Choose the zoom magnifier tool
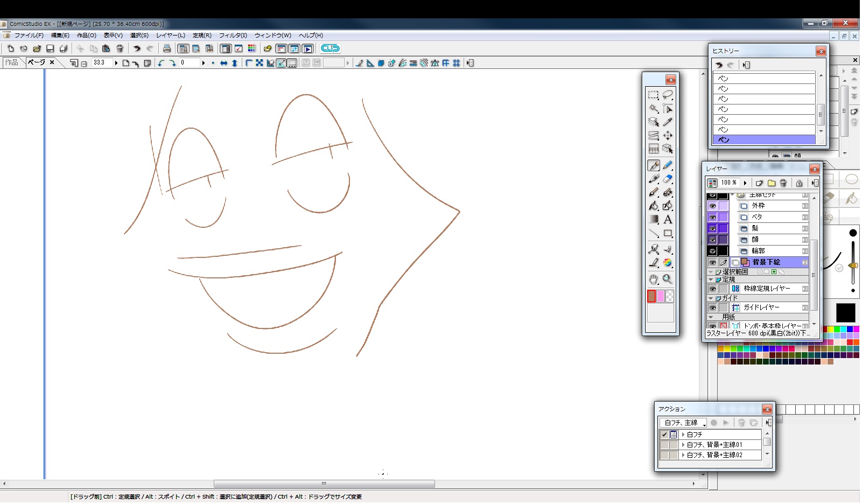 668,279
